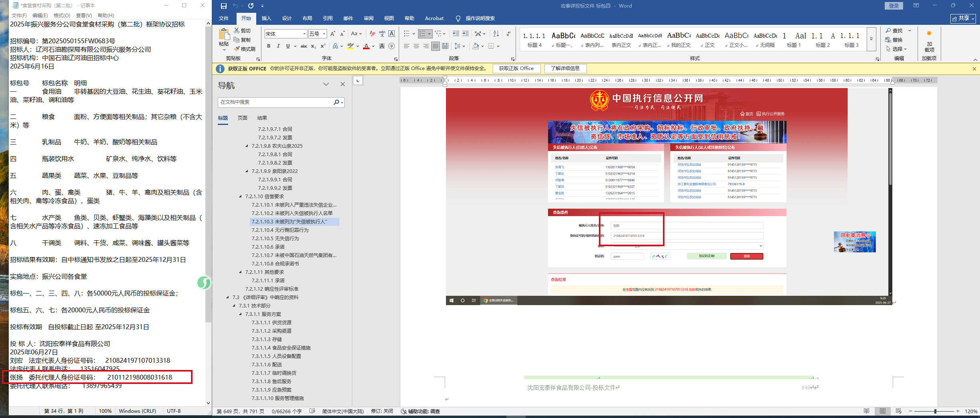This screenshot has height=418, width=980.
Task: Collapse the 7.3 《详细评审》中响应的资料 heading
Action: [x=227, y=297]
